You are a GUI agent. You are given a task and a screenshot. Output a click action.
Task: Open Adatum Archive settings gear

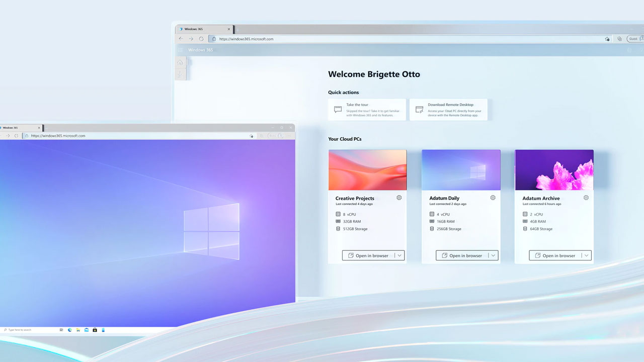[586, 198]
